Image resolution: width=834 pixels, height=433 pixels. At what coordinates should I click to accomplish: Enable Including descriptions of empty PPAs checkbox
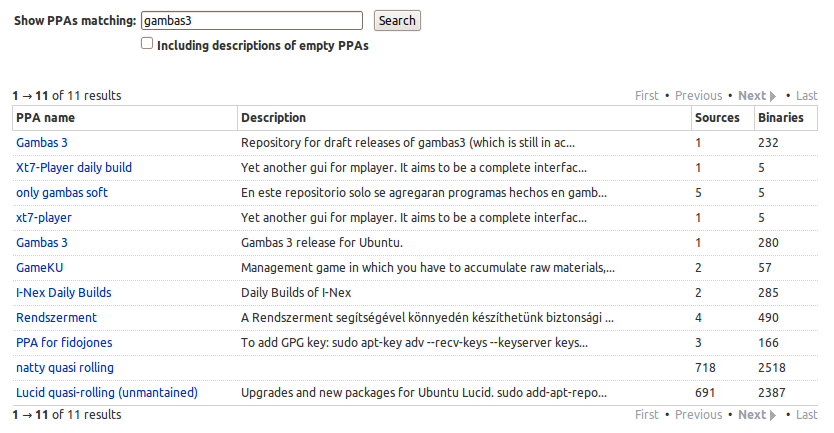(x=147, y=44)
